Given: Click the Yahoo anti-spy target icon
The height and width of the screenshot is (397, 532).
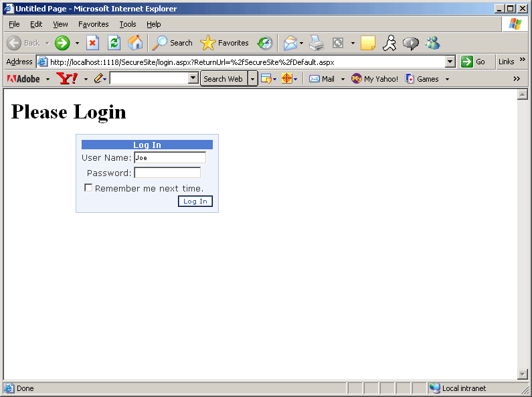Looking at the screenshot, I should point(286,79).
